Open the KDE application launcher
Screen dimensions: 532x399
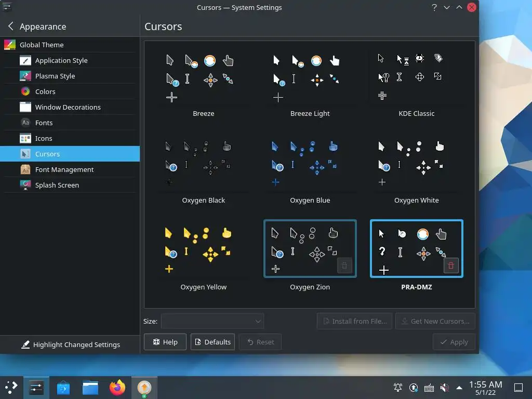point(11,387)
